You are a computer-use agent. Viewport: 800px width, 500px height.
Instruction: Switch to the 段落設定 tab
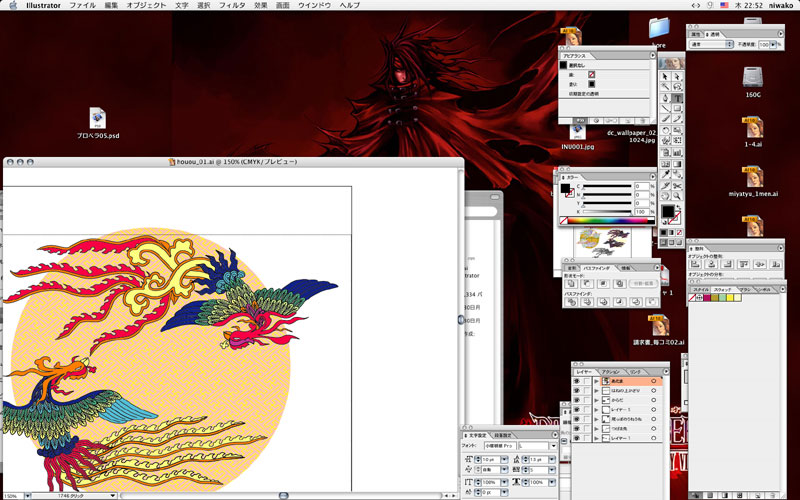503,436
